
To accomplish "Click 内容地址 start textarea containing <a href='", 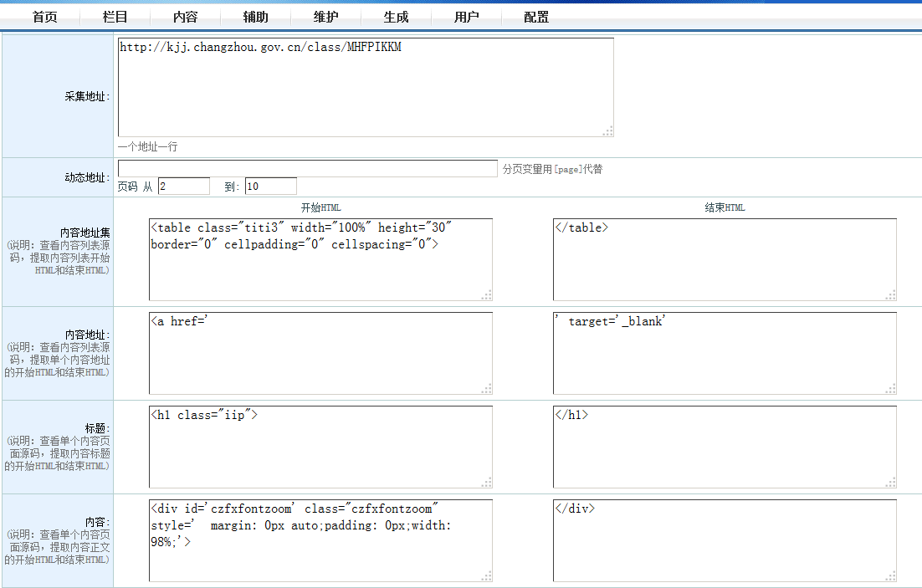I will [x=320, y=353].
